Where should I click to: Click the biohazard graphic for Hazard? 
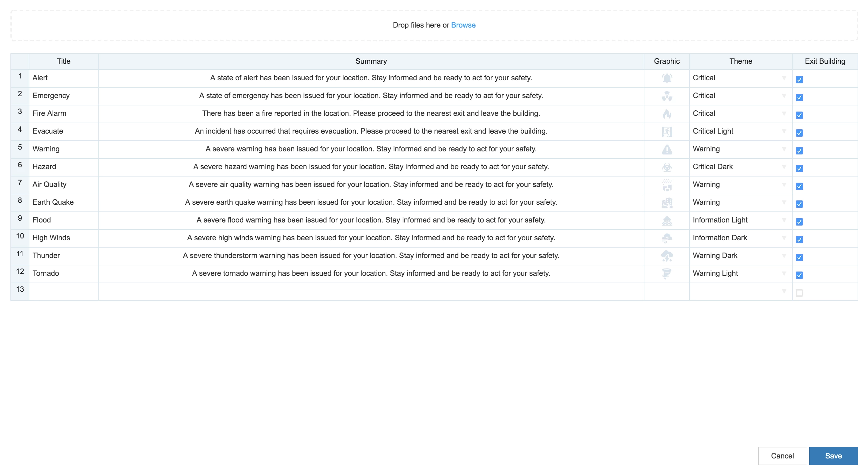click(666, 167)
